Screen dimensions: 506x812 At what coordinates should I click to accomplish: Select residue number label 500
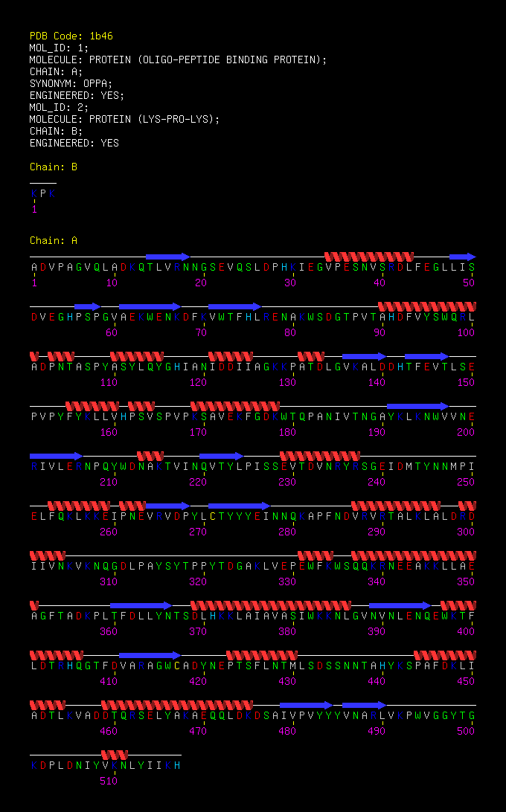point(466,731)
